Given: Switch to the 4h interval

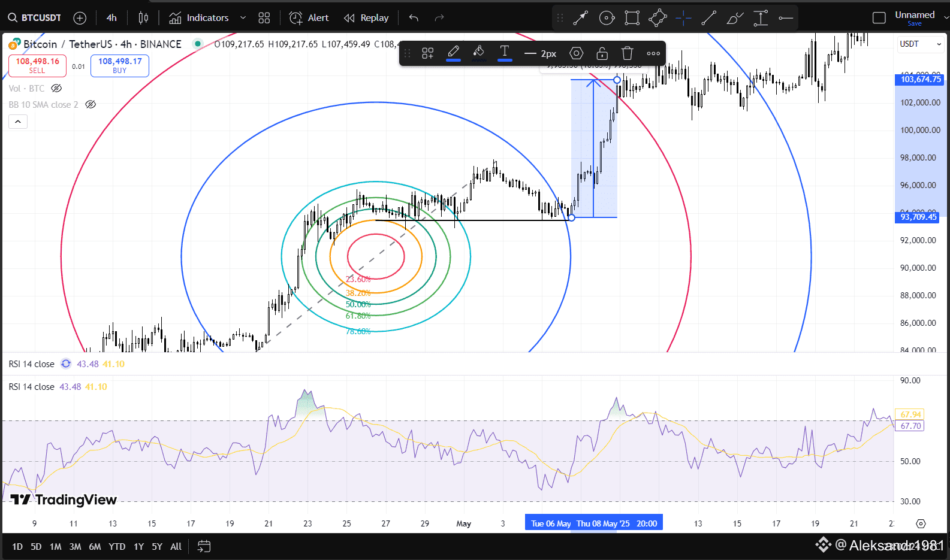Looking at the screenshot, I should pos(111,18).
